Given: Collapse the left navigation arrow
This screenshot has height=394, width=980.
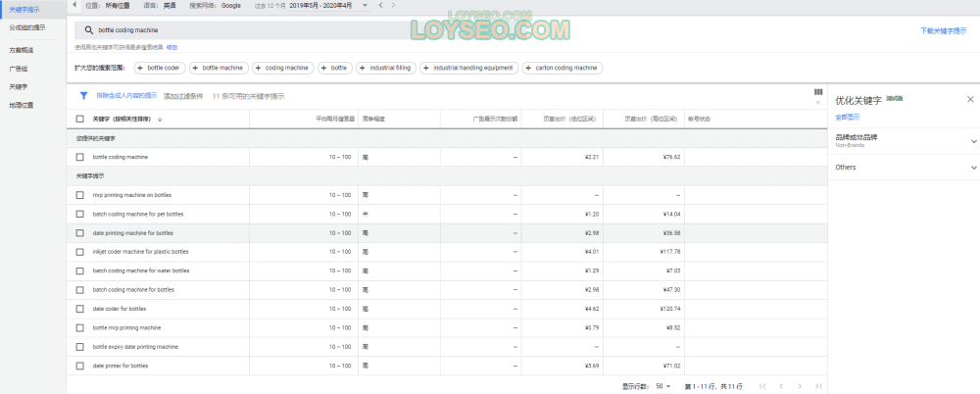Looking at the screenshot, I should click(x=75, y=4).
